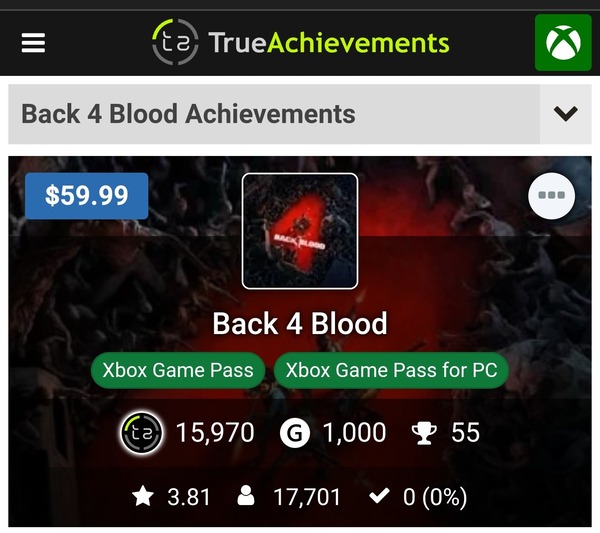Screen dimensions: 600x533
Task: Click the $59.99 price button
Action: [86, 196]
